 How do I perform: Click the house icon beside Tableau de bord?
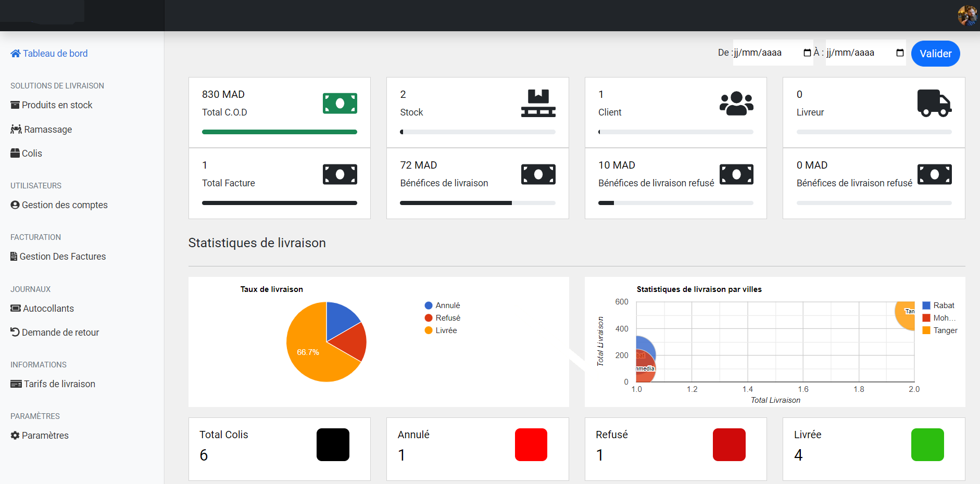click(16, 54)
